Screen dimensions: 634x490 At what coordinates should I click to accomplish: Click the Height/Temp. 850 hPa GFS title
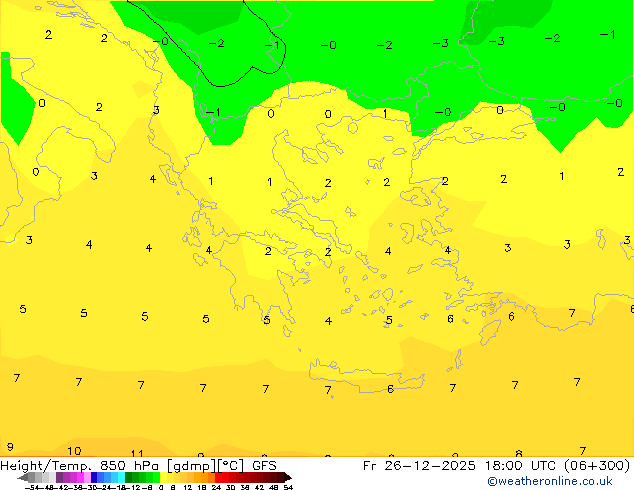138,466
